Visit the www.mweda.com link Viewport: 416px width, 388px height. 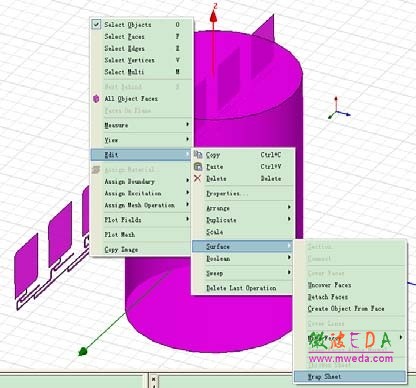[351, 359]
